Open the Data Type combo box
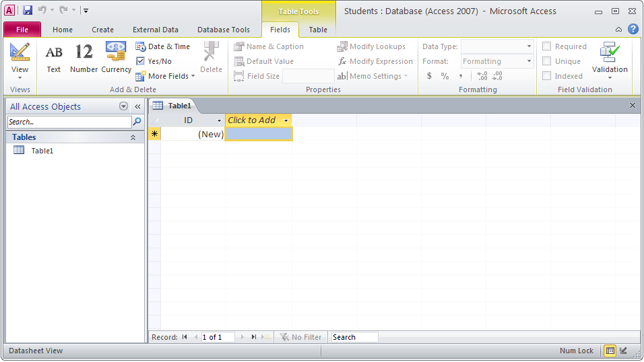 click(497, 46)
